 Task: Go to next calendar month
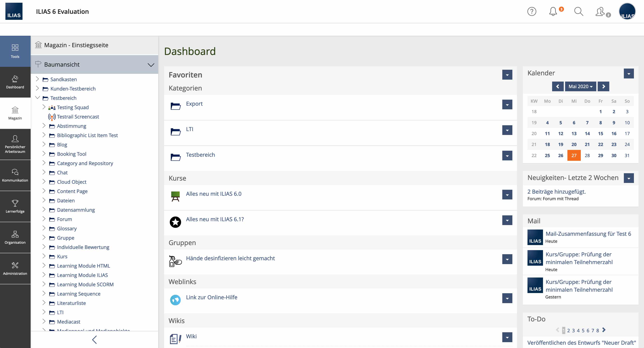[x=603, y=86]
